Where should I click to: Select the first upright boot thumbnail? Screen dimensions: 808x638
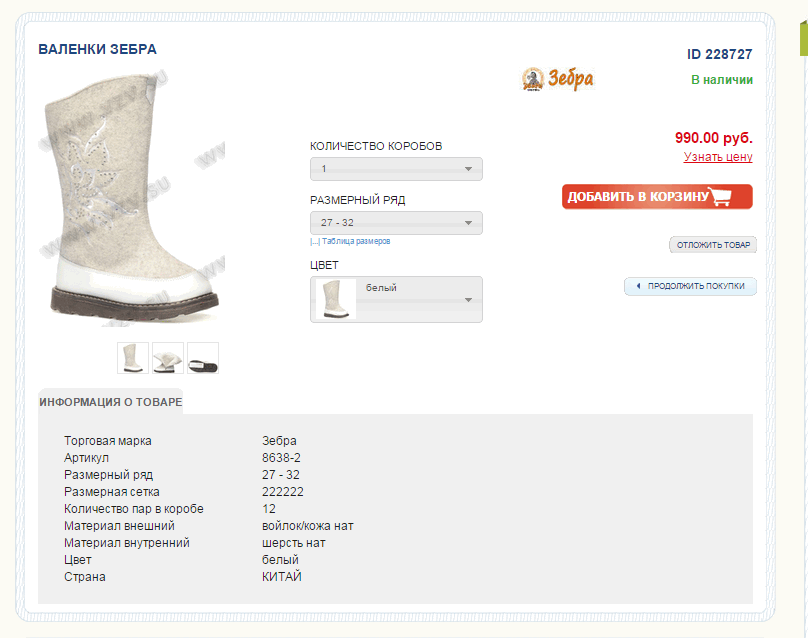coord(133,358)
